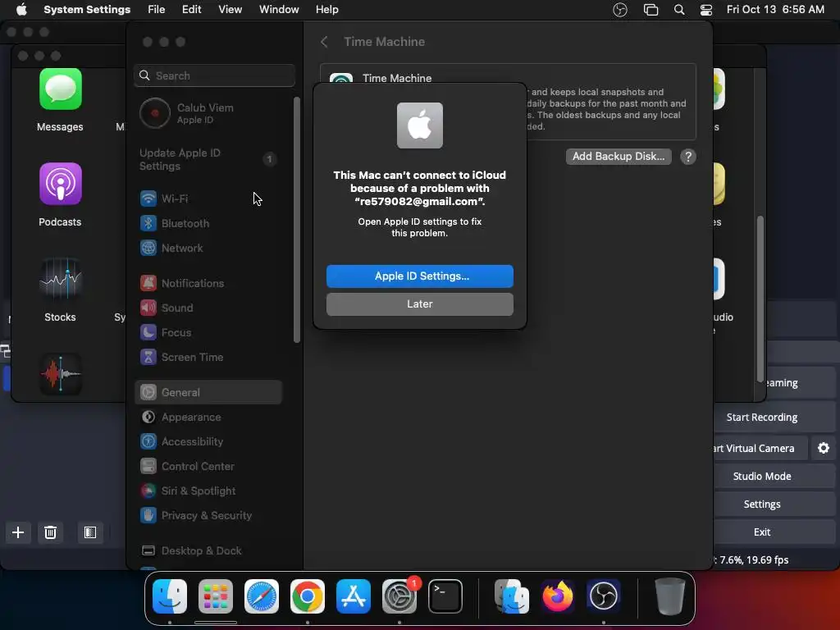Viewport: 840px width, 630px height.
Task: Open the System Settings menu
Action: click(x=87, y=10)
